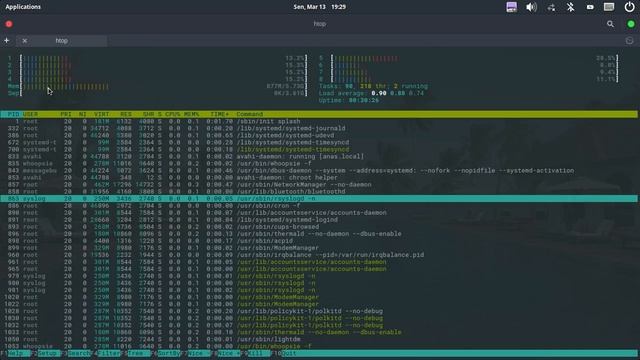Screen dimensions: 640x360
Task: Select the dbus-daemon --system process row
Action: pyautogui.click(x=319, y=171)
